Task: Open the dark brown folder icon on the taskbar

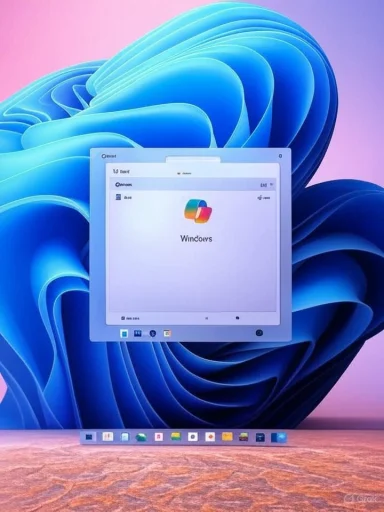Action: (244, 437)
